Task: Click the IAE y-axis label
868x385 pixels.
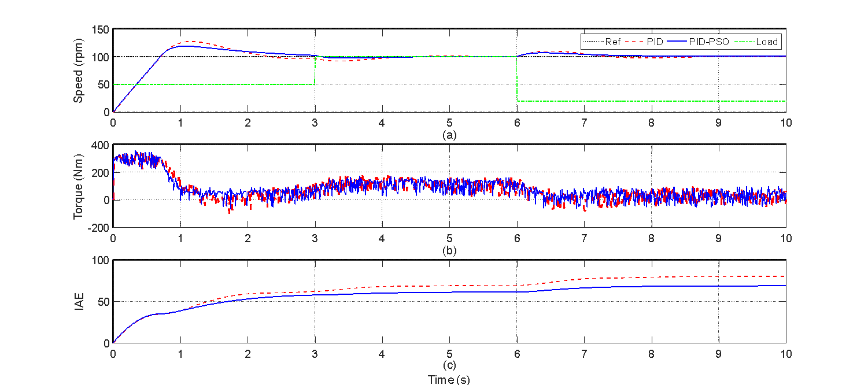Action: (78, 301)
